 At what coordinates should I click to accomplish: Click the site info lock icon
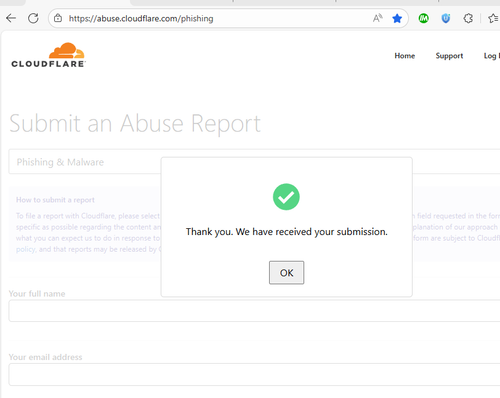pyautogui.click(x=58, y=18)
